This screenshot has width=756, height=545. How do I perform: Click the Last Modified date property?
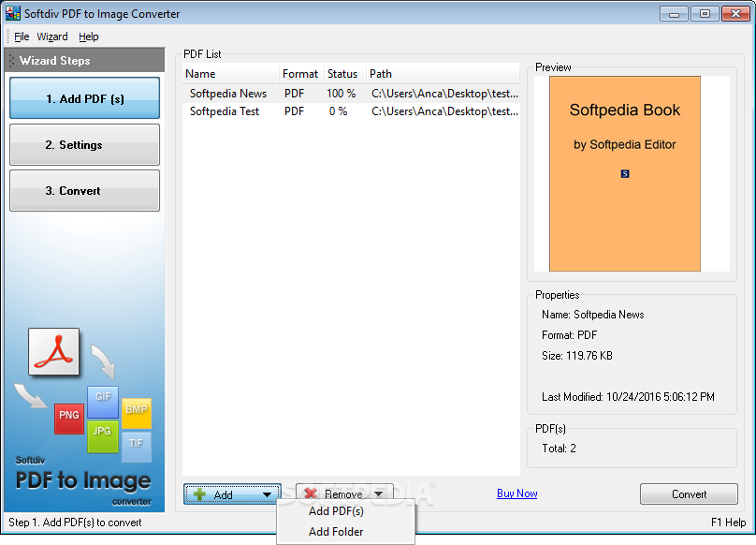628,397
